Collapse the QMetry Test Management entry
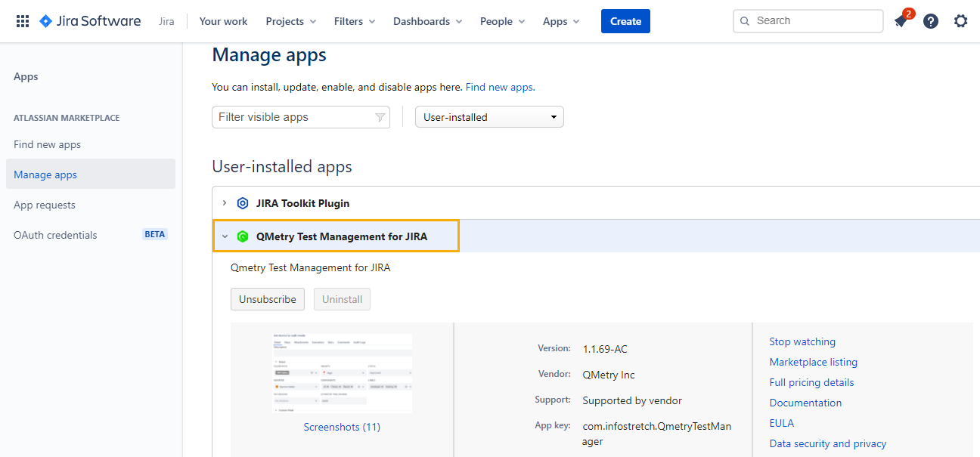 225,236
